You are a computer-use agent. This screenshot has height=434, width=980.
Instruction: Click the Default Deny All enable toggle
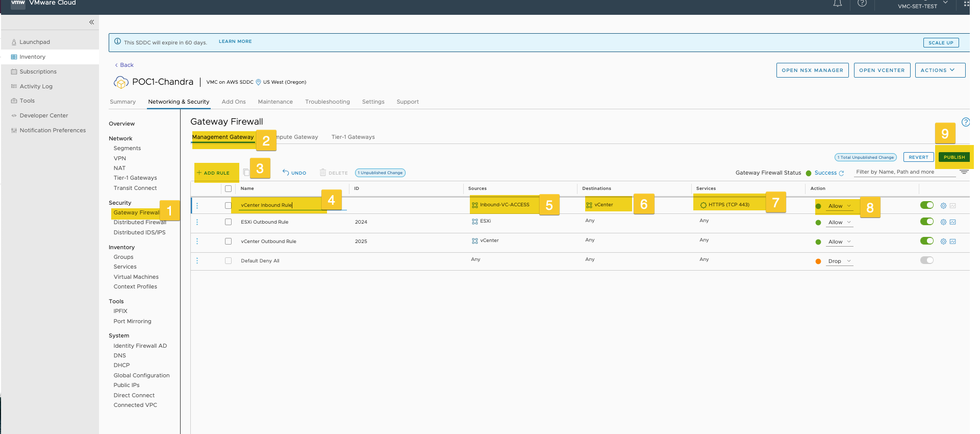927,260
